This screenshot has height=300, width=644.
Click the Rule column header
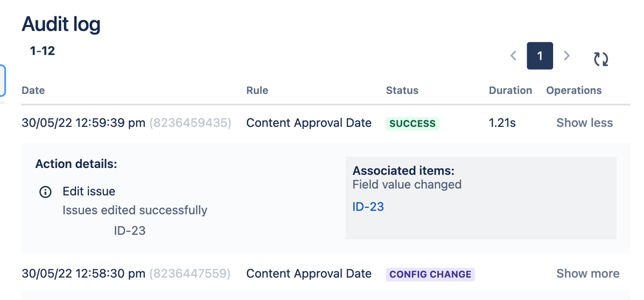pyautogui.click(x=257, y=90)
